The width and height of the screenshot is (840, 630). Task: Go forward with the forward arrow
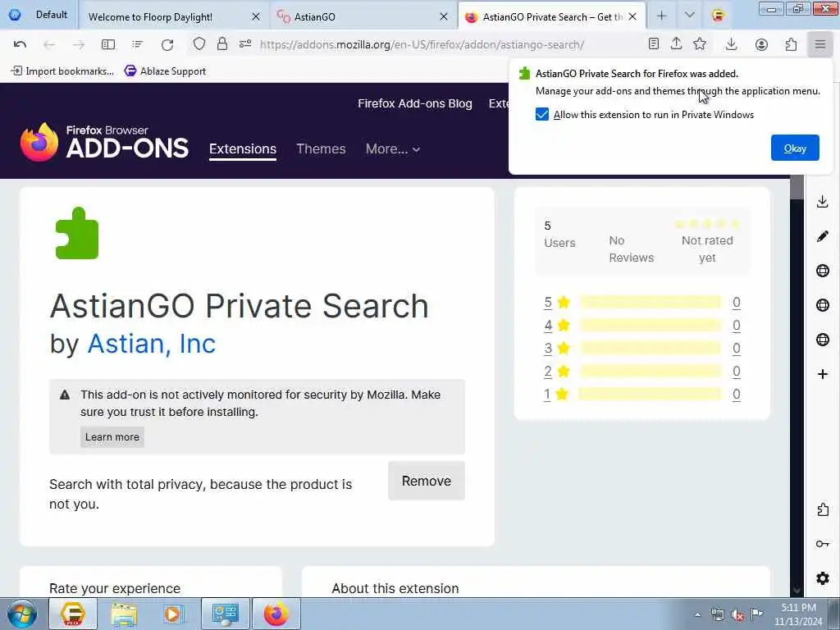(x=79, y=44)
